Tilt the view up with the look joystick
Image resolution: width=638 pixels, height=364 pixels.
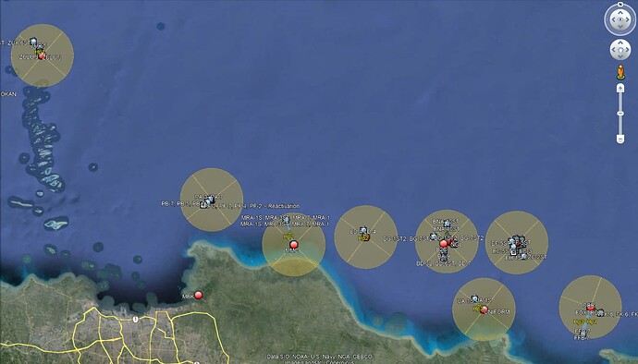tap(620, 12)
